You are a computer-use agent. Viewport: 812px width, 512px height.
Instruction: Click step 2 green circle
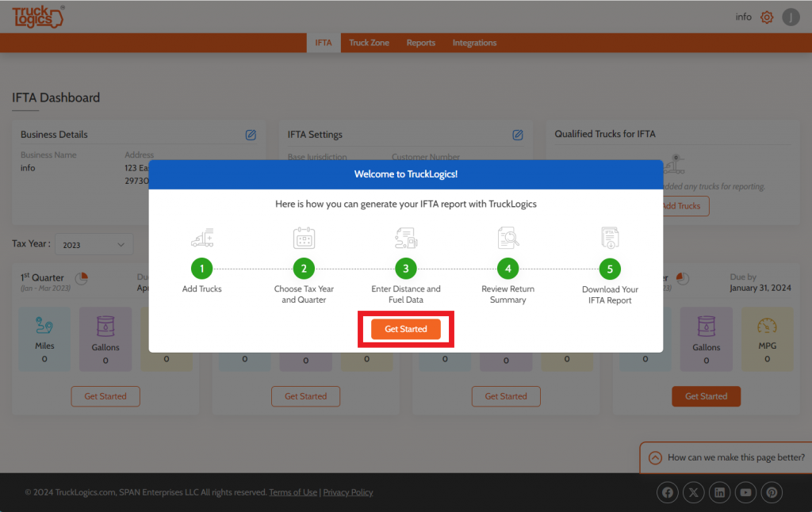(304, 269)
